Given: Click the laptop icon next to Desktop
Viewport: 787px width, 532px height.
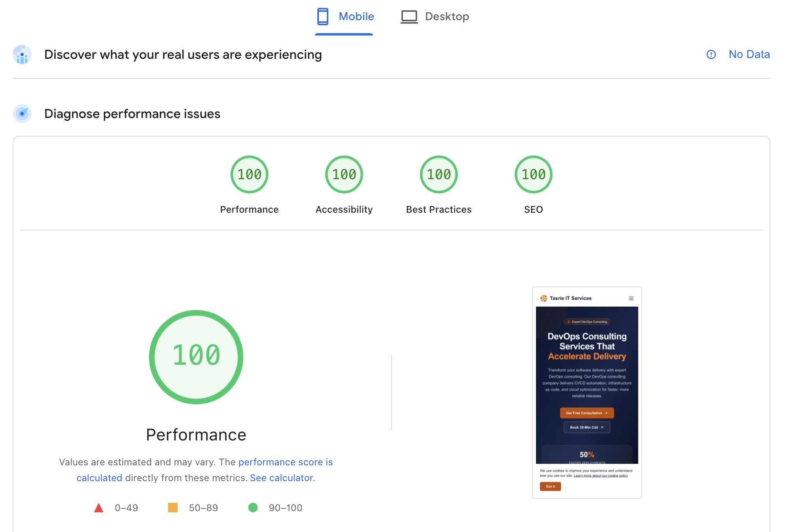Looking at the screenshot, I should pyautogui.click(x=409, y=16).
